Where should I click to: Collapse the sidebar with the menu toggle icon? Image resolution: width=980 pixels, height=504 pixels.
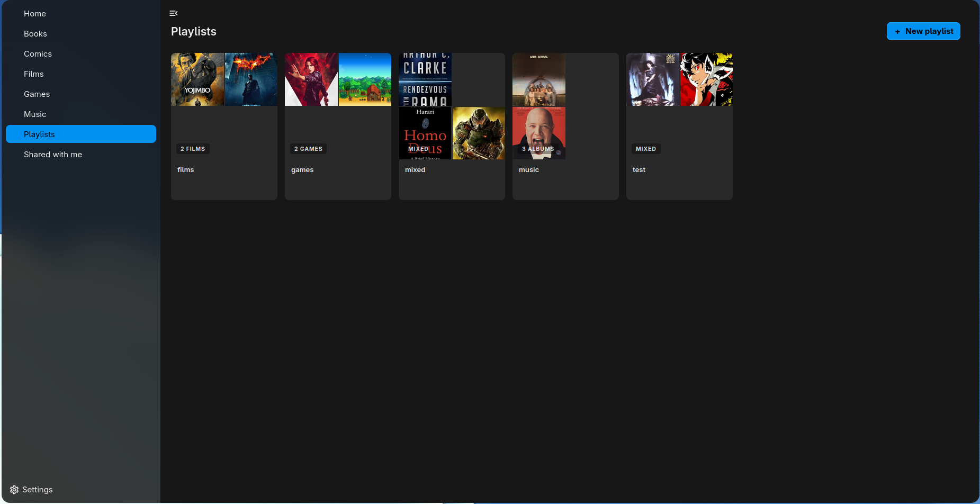(x=174, y=13)
